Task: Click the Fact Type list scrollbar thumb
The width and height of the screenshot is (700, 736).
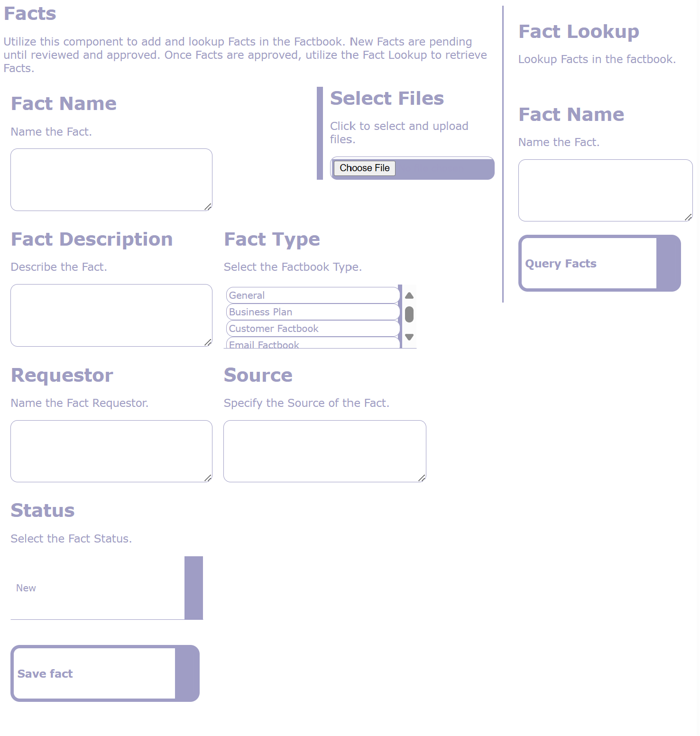Action: click(409, 314)
